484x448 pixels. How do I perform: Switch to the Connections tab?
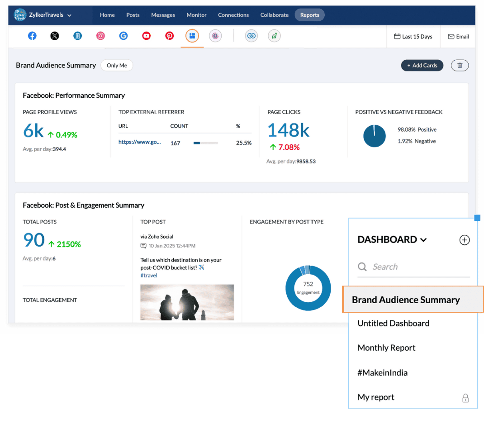tap(233, 15)
